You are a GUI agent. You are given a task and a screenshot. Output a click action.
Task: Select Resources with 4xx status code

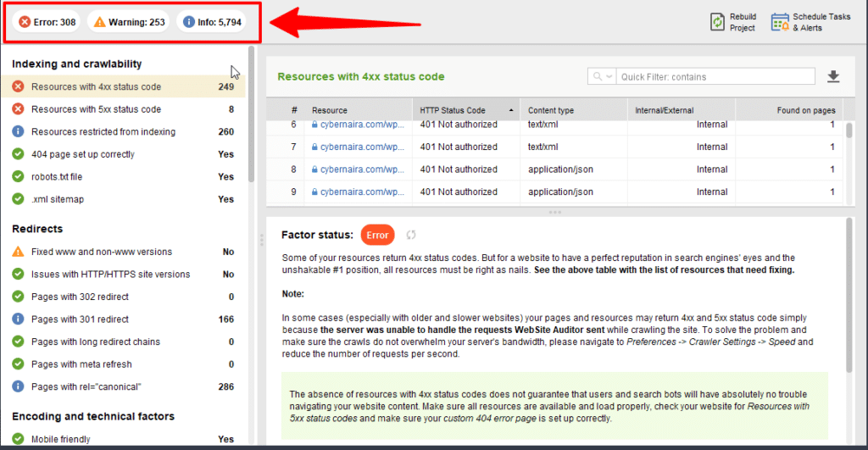tap(96, 86)
